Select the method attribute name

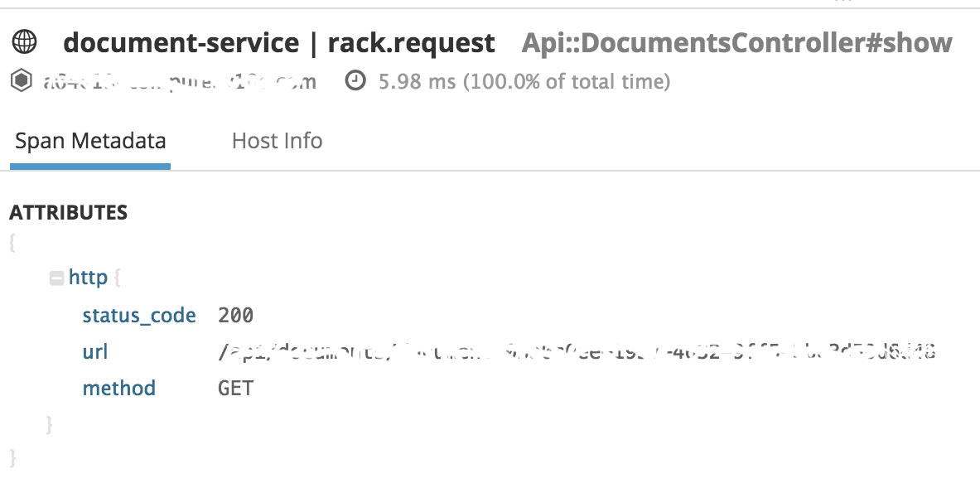coord(118,388)
